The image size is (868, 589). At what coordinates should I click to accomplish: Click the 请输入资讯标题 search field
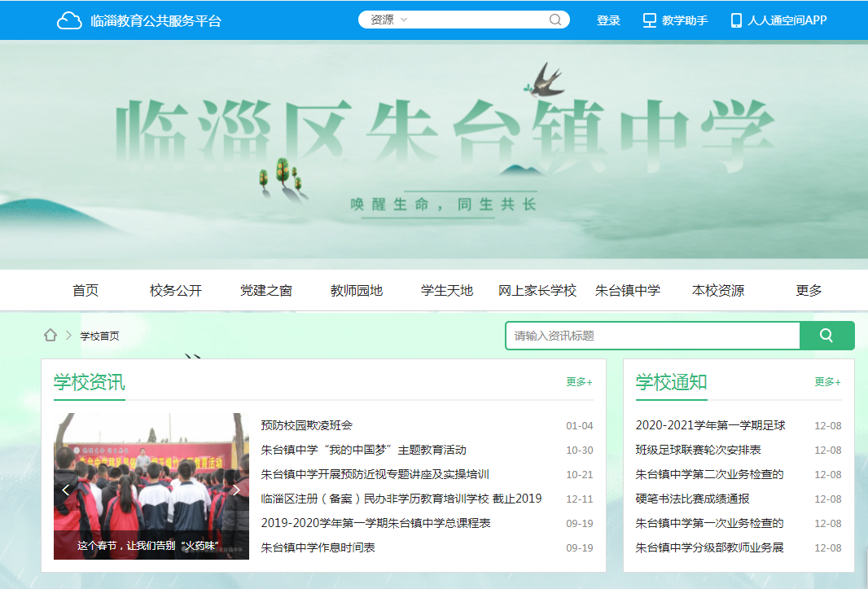pos(652,336)
